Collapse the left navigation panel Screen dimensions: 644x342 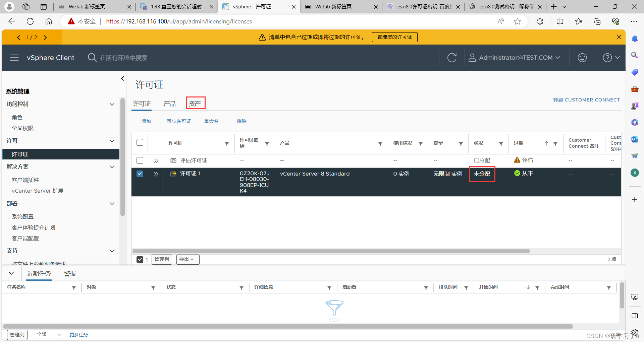coord(122,78)
